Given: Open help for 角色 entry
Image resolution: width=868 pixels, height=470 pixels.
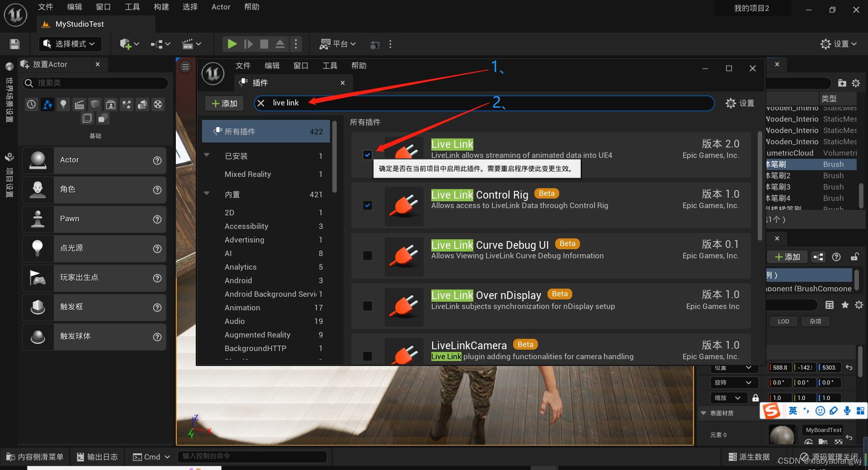Looking at the screenshot, I should click(157, 190).
